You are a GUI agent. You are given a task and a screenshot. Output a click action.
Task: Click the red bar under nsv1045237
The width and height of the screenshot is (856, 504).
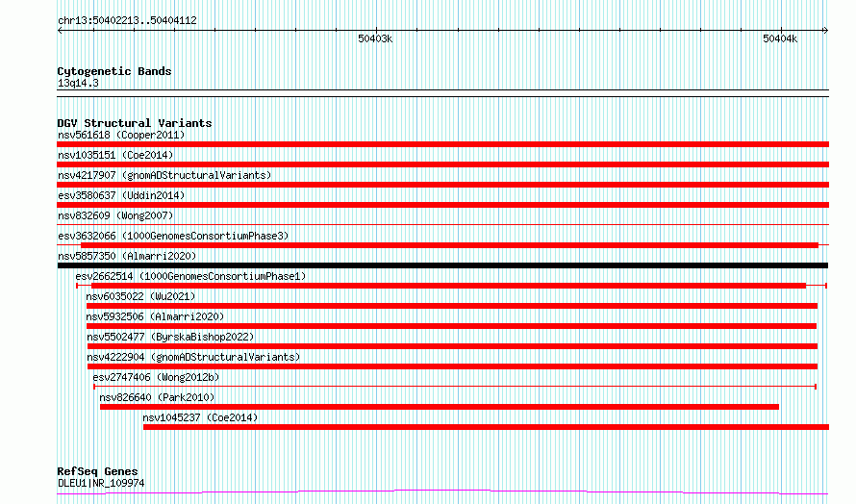coord(486,427)
